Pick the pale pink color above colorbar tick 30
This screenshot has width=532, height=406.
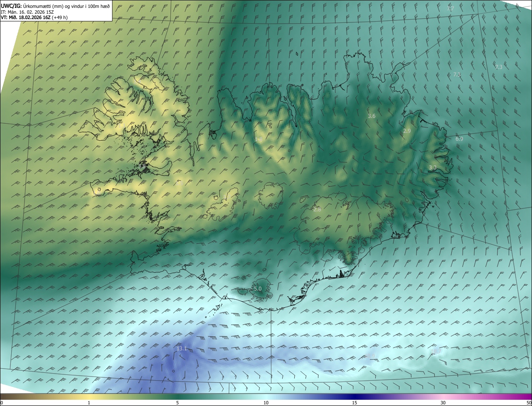tap(443, 397)
